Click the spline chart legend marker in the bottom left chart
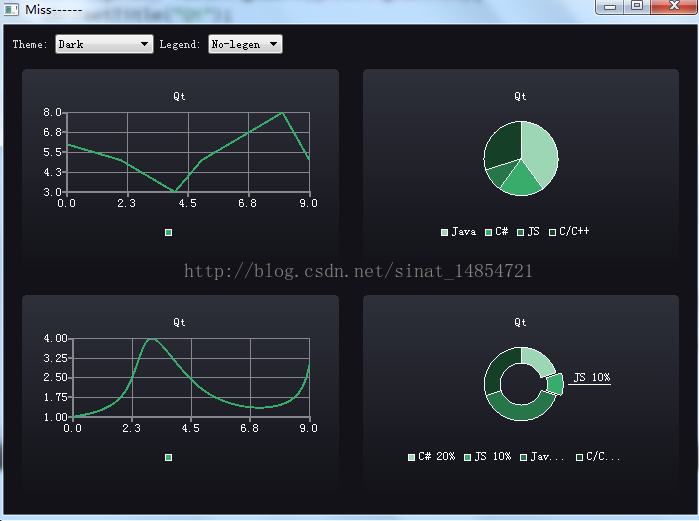Image resolution: width=699 pixels, height=521 pixels. 169,457
